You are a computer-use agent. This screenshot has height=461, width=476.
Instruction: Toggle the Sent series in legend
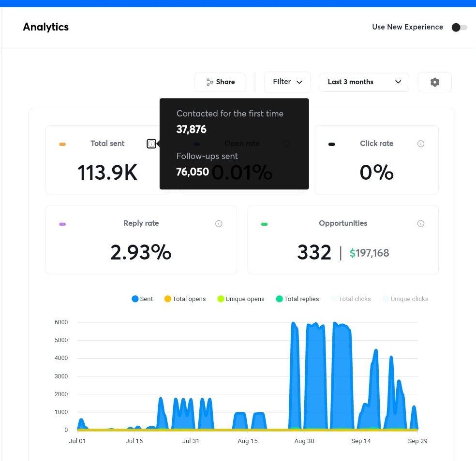click(x=142, y=299)
